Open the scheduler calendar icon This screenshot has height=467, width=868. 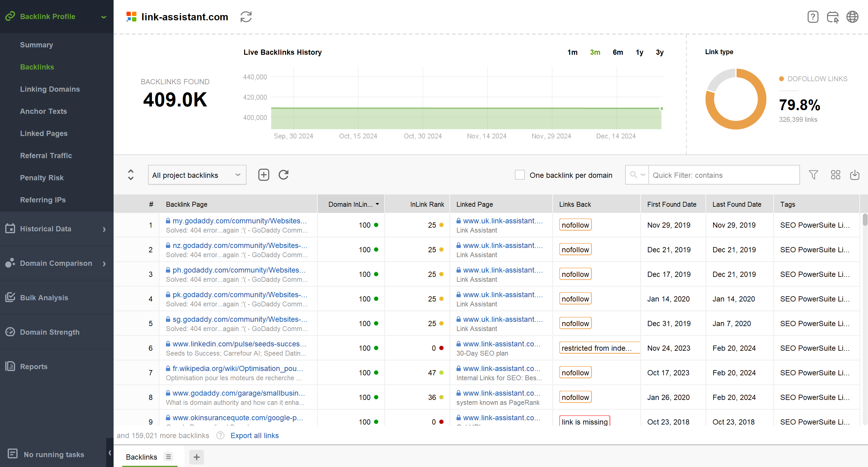(x=833, y=17)
